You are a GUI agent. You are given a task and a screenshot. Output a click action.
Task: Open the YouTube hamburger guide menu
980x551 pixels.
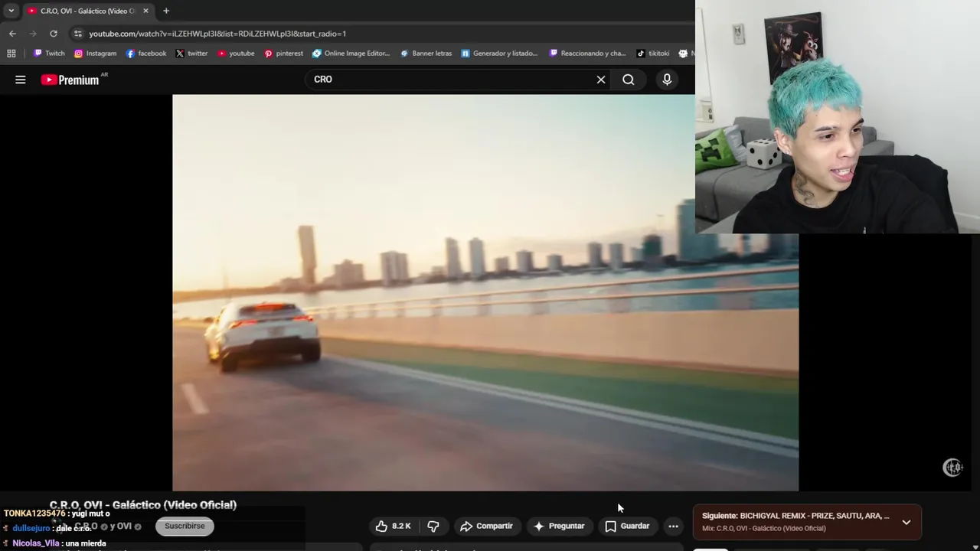click(x=21, y=80)
